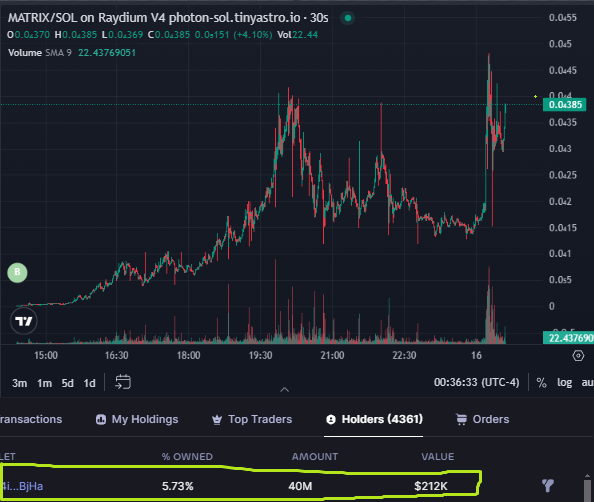This screenshot has height=502, width=594.
Task: Click the MATRIX/SOL chart title
Action: coord(168,17)
